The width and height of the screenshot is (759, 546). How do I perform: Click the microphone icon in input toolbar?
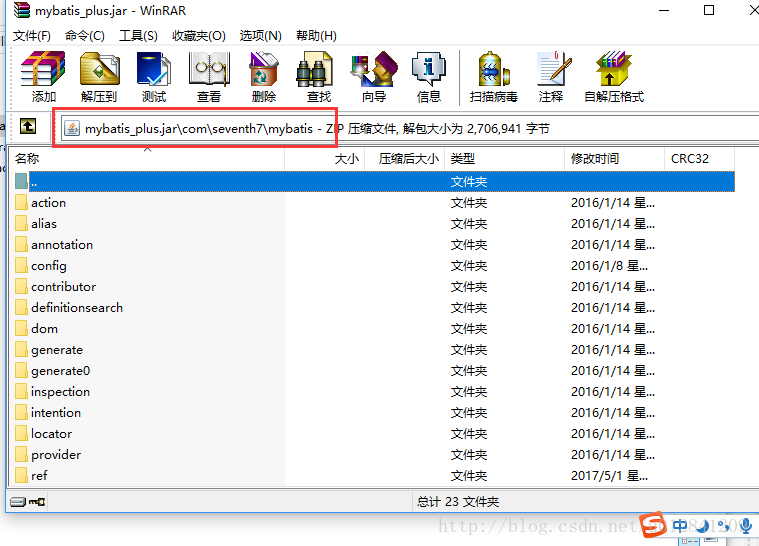(x=746, y=526)
